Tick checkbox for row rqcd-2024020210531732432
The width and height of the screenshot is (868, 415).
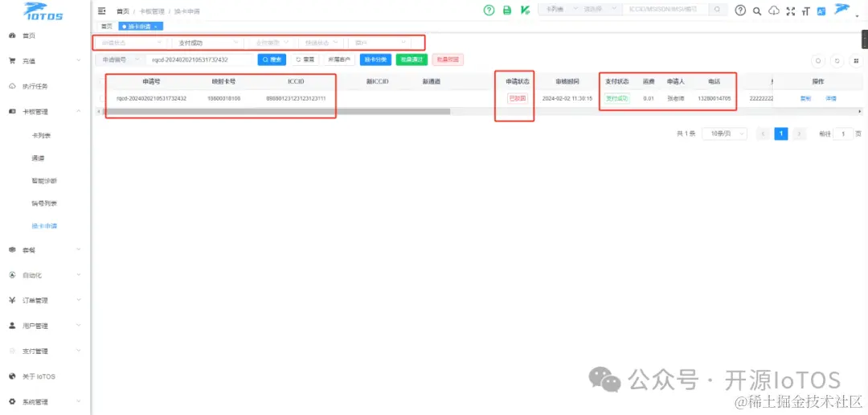pos(100,98)
